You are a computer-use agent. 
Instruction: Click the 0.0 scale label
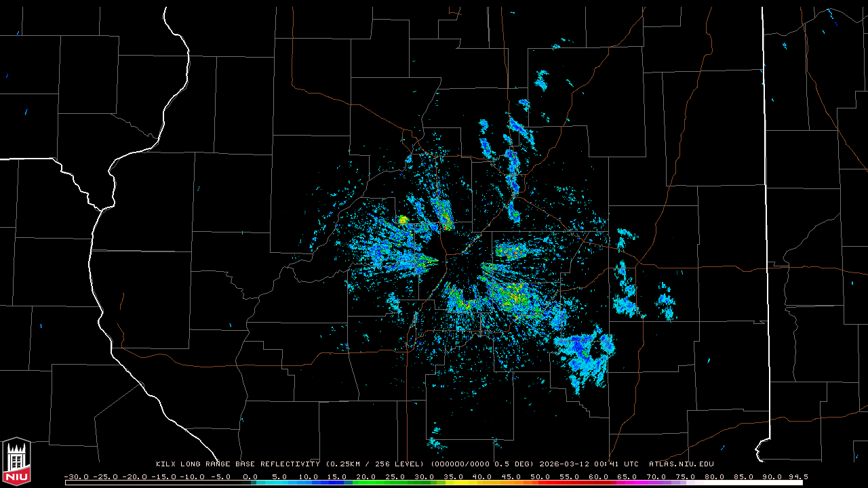(x=250, y=476)
